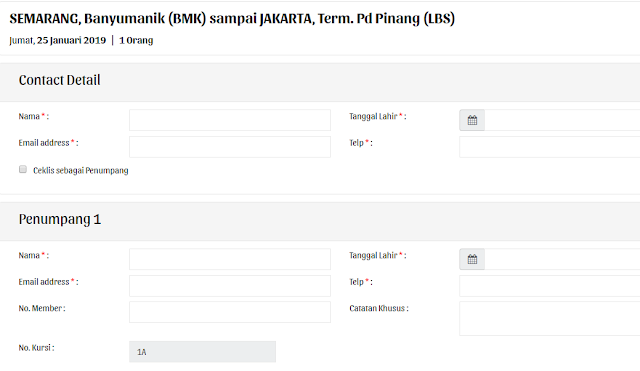
Task: Open the Contact Detail birth date calendar icon
Action: 472,120
